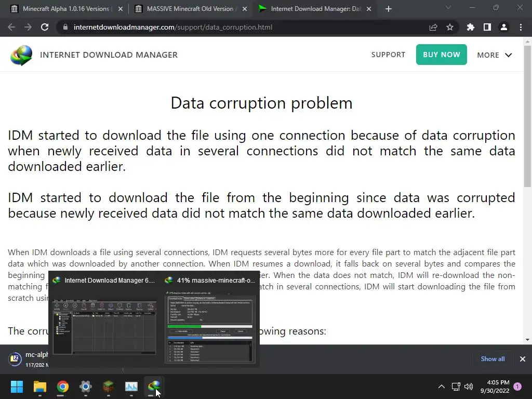532x399 pixels.
Task: Select the Internet Download Manager tab
Action: [315, 9]
